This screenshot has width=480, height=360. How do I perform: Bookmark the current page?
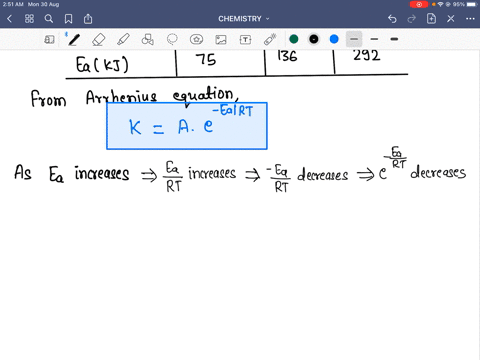[68, 19]
